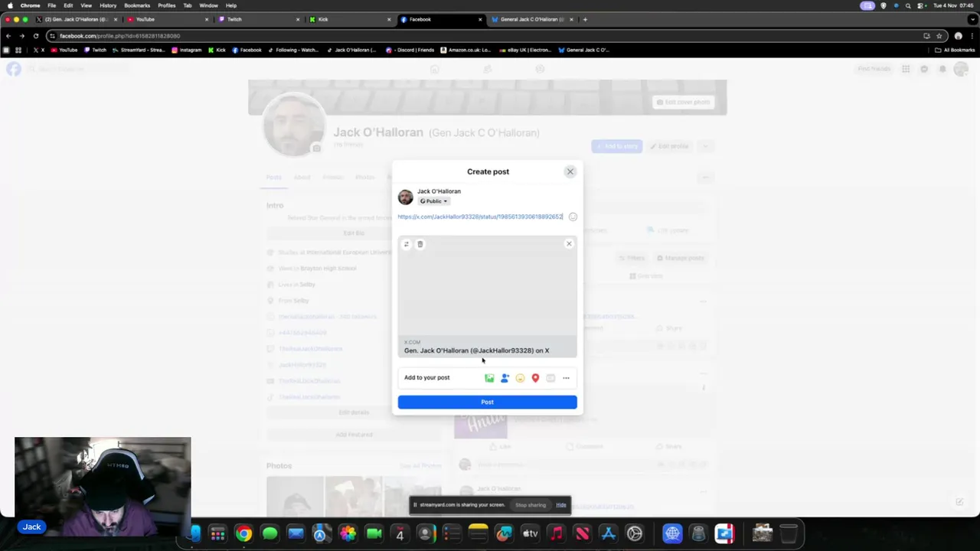The width and height of the screenshot is (980, 551).
Task: Open Mail app from the Dock
Action: tap(296, 533)
